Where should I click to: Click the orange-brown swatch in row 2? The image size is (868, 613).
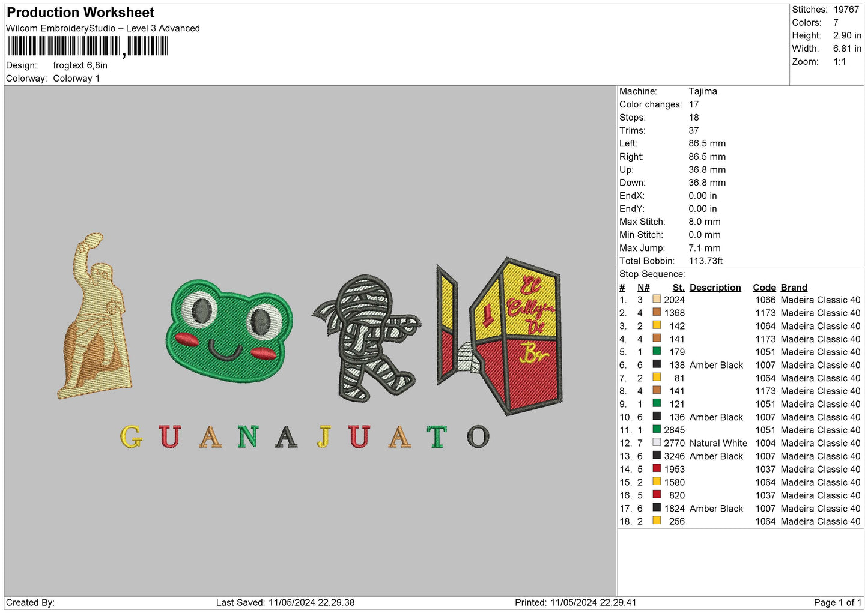(x=657, y=312)
